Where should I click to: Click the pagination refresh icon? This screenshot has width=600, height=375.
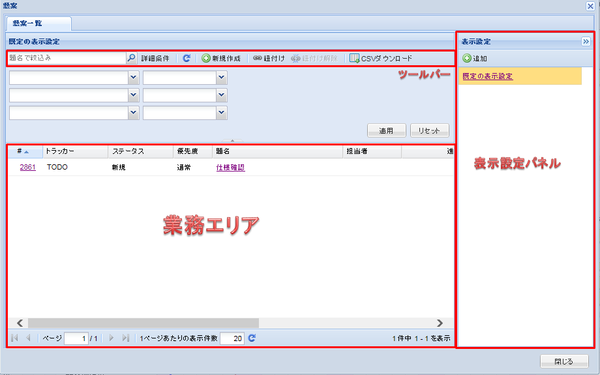tap(252, 338)
